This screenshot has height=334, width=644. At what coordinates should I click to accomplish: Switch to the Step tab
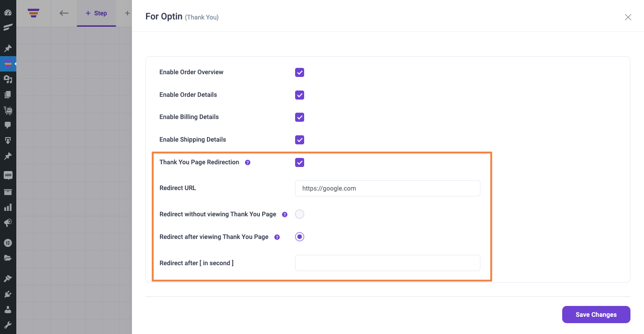[96, 13]
